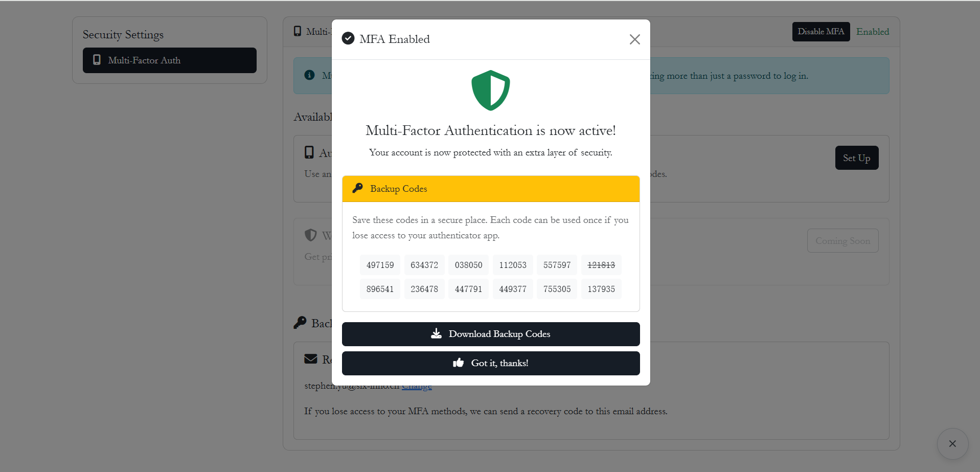Select backup code 137935
980x472 pixels.
click(601, 289)
